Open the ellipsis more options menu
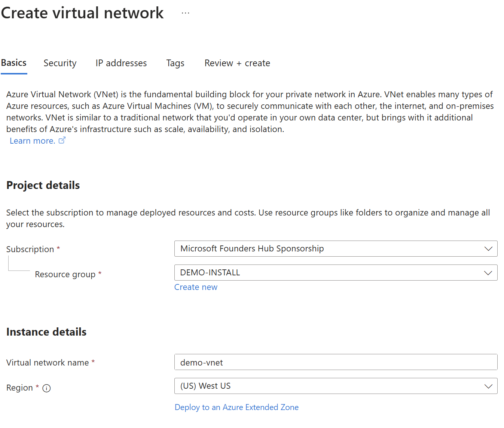 coord(185,13)
